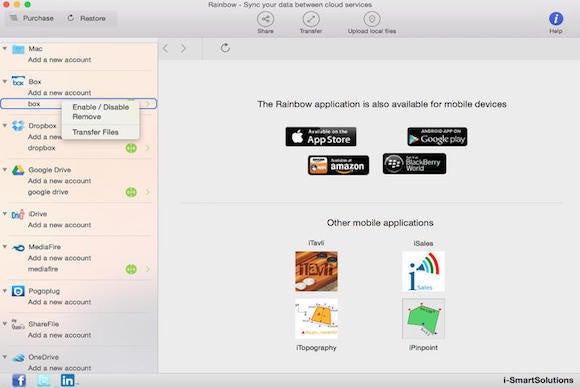The width and height of the screenshot is (580, 388).
Task: Click the Purchase cart button
Action: [x=31, y=18]
